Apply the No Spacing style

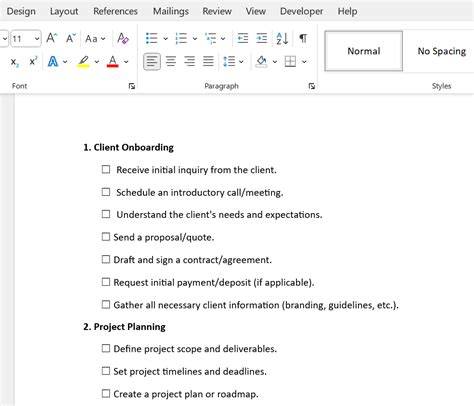(441, 51)
